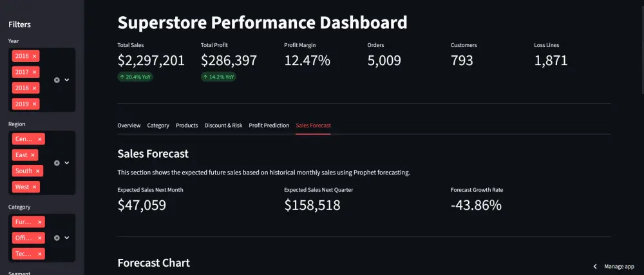This screenshot has width=644, height=275.
Task: Switch to the Products tab
Action: pyautogui.click(x=187, y=126)
